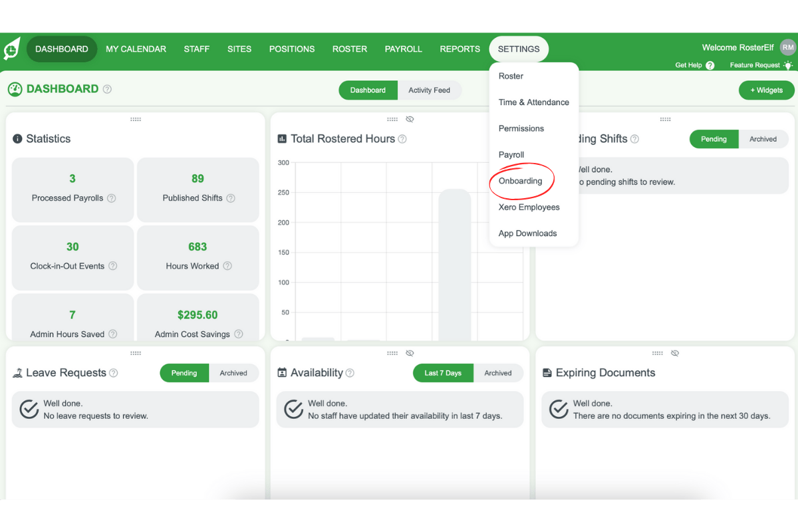Click the Leave Requests checkmark icon
Viewport: 798px width, 532px height.
pos(29,409)
